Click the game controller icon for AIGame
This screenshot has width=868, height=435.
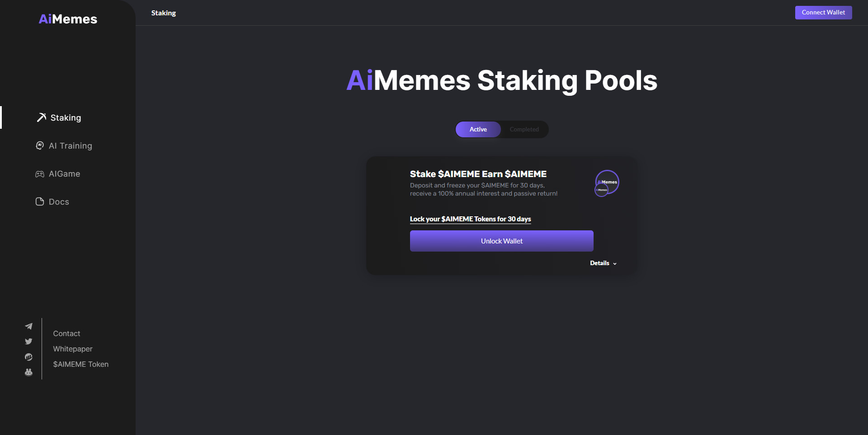(40, 174)
